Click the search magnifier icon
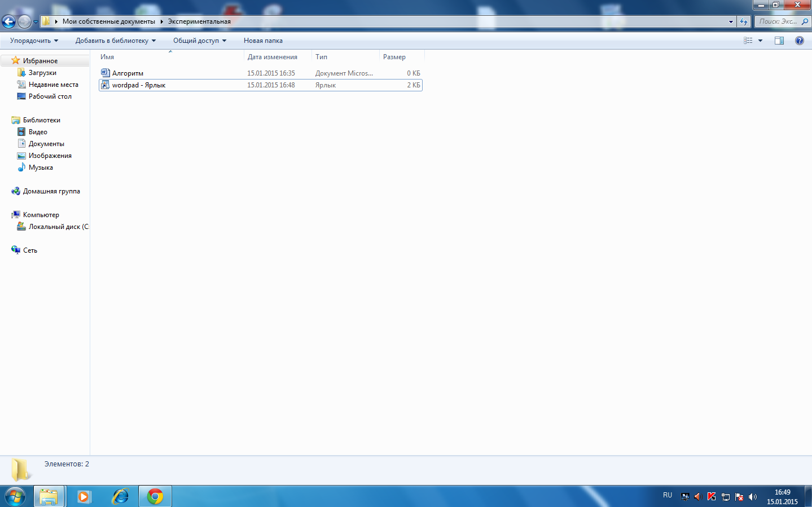The width and height of the screenshot is (812, 507). pos(805,21)
